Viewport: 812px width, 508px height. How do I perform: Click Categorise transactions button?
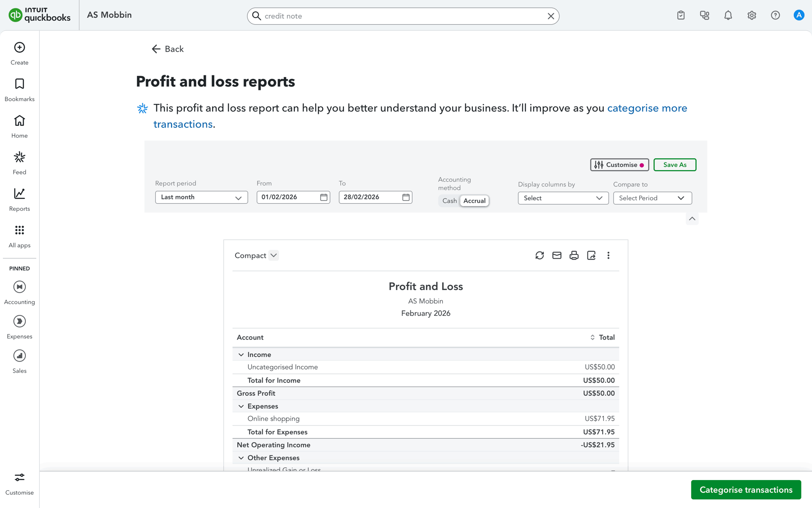746,490
